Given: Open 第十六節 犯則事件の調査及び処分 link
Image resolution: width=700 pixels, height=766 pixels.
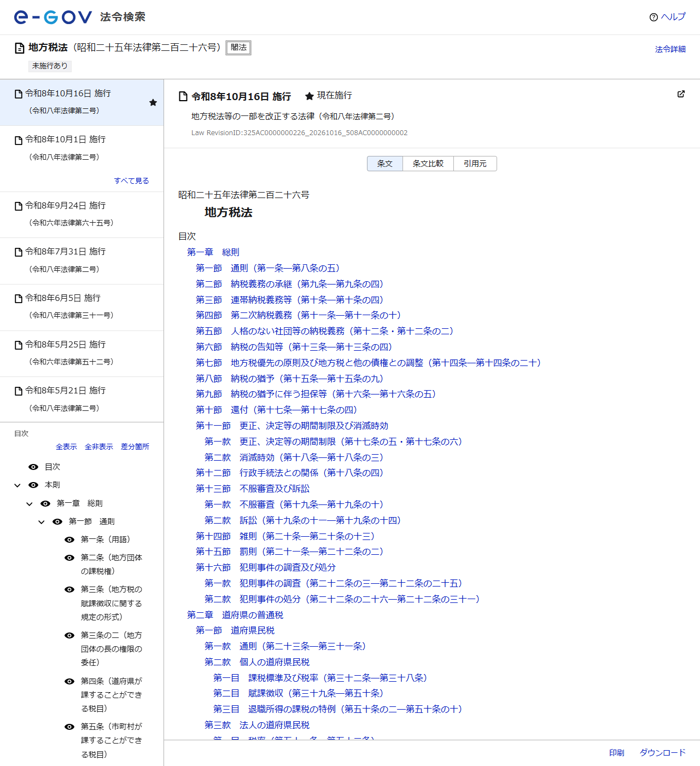Looking at the screenshot, I should pos(266,567).
